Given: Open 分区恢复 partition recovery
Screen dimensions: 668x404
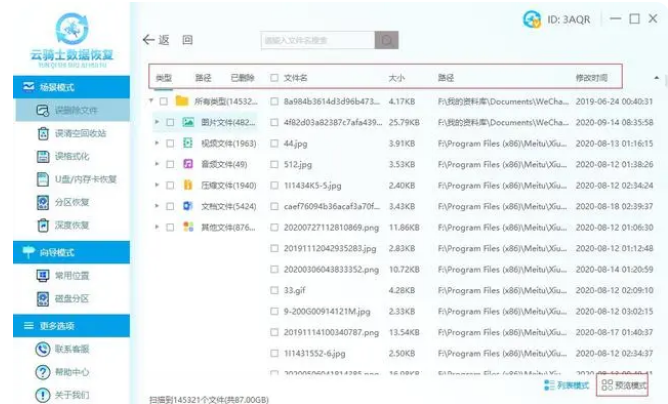Looking at the screenshot, I should point(64,202).
